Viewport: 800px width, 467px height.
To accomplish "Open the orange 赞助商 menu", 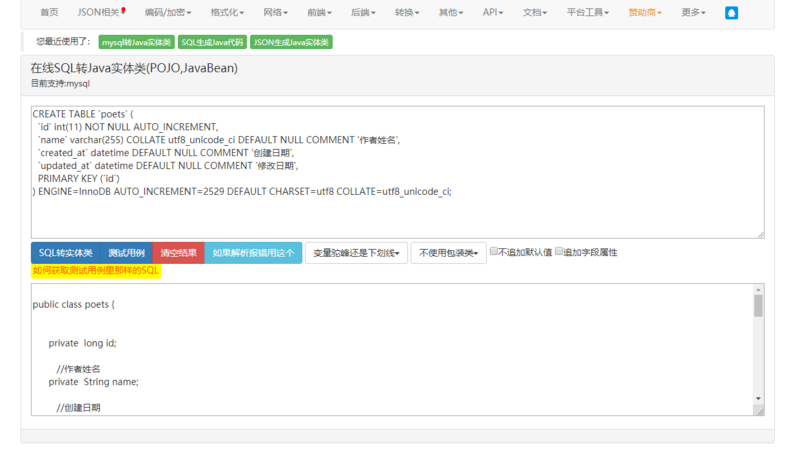I will tap(645, 12).
